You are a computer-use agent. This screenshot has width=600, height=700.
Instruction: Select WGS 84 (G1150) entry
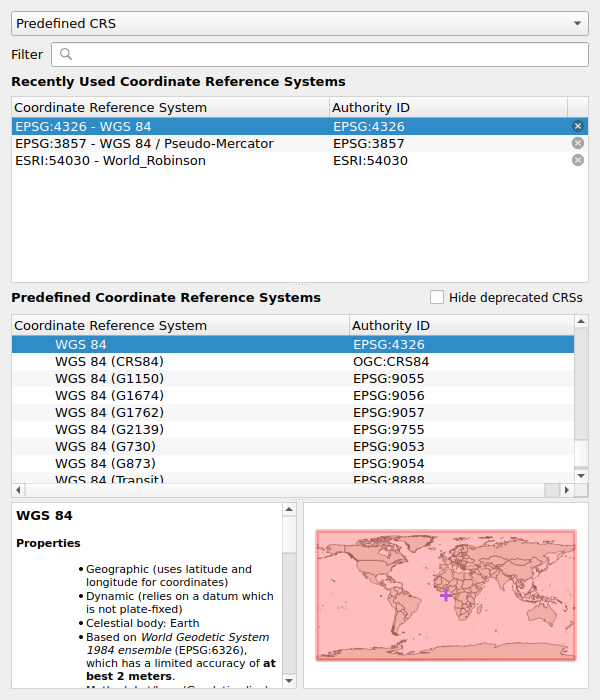(109, 378)
